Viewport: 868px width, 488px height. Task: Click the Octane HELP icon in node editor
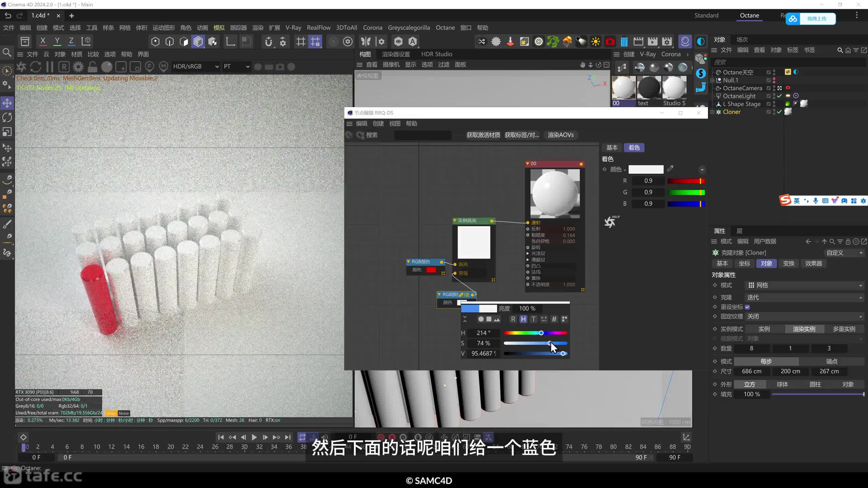pyautogui.click(x=611, y=222)
